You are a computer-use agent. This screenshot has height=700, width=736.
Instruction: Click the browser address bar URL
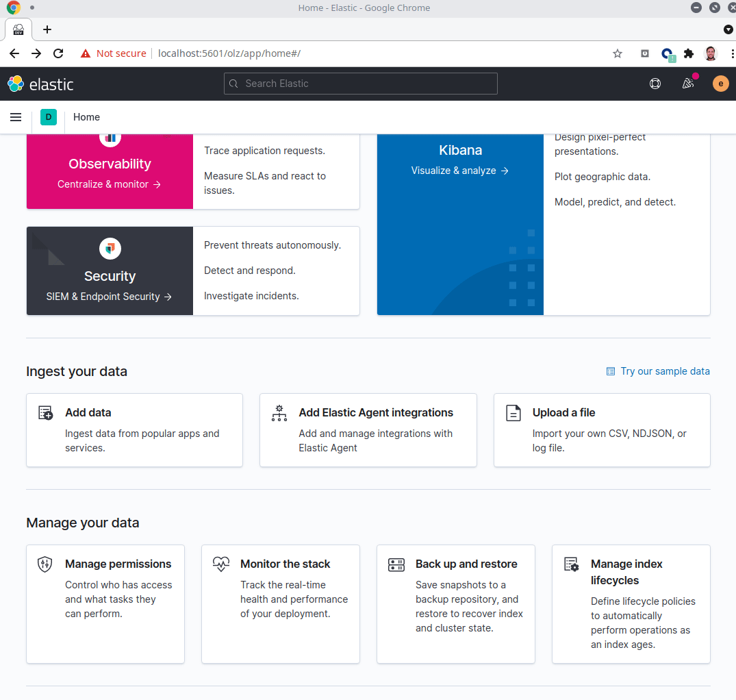tap(229, 53)
